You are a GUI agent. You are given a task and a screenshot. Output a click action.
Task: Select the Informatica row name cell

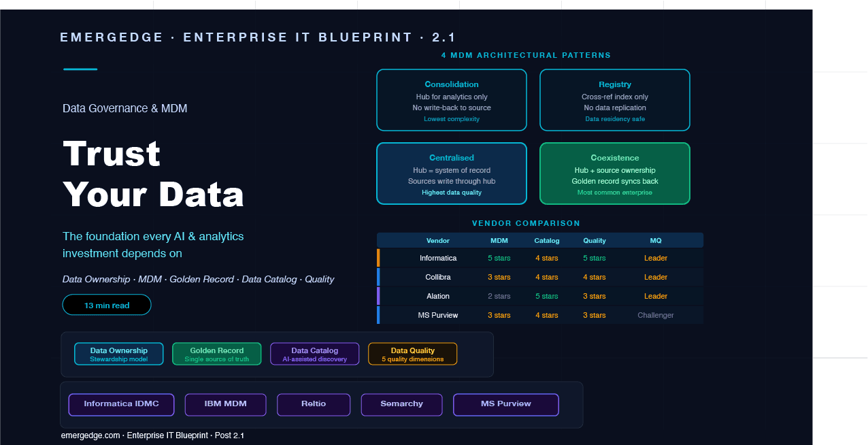[x=438, y=259]
